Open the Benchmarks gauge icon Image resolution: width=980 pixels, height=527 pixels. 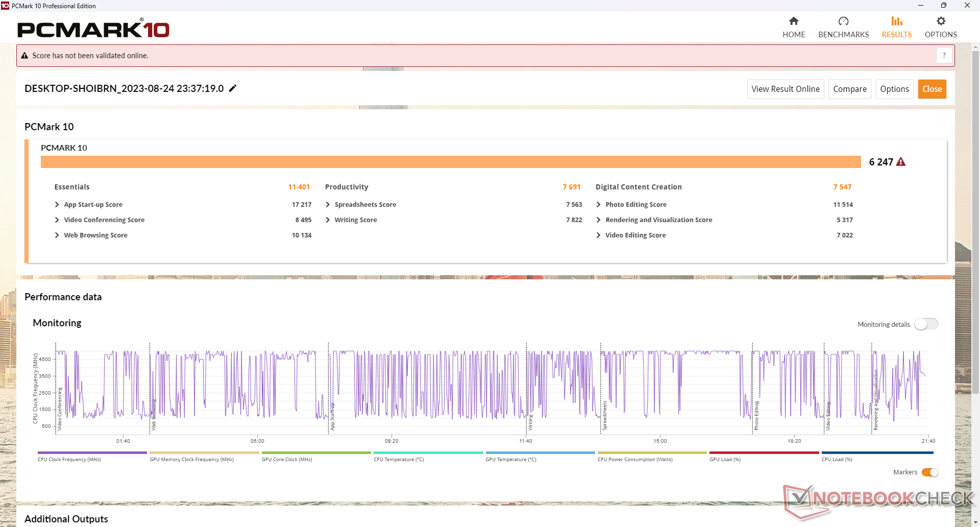843,21
